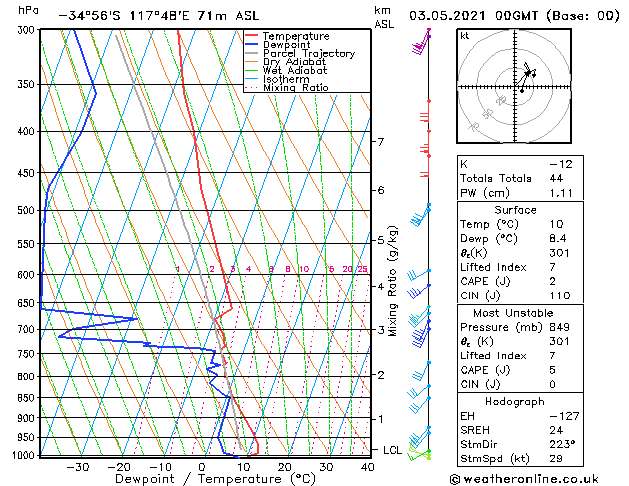Screen dimensions: 629x486
Task: Click the green surface wind barb
Action: tap(419, 453)
